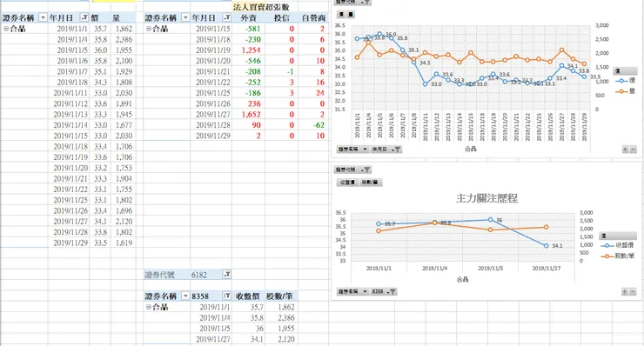Screen dimensions: 644x346
Task: Select 收盤價 column header in bottom table
Action: click(x=249, y=296)
